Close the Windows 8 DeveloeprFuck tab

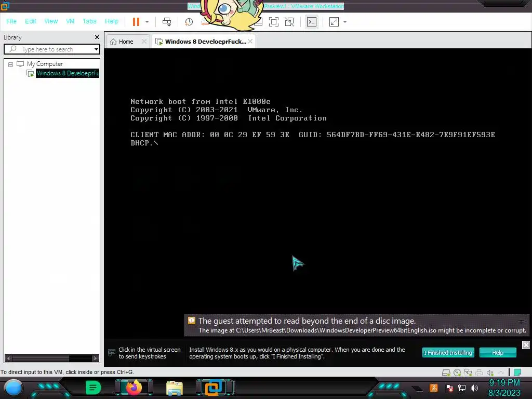(250, 42)
